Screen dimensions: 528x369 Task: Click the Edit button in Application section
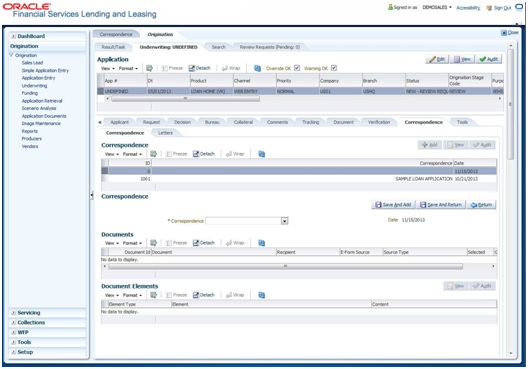click(x=437, y=60)
